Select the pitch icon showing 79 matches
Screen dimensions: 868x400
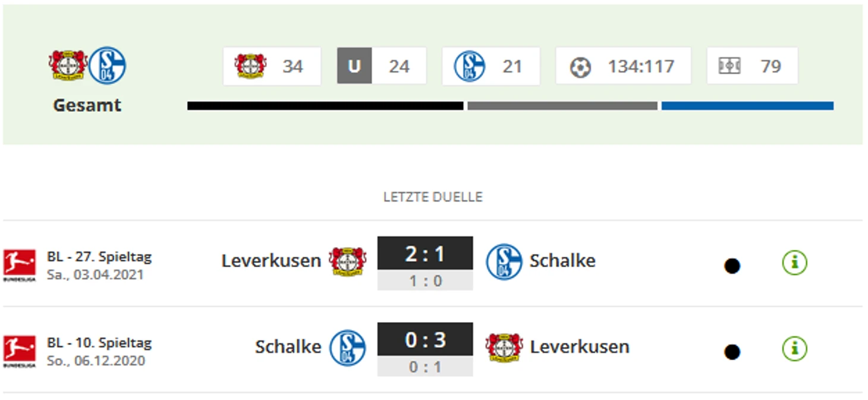coord(729,66)
